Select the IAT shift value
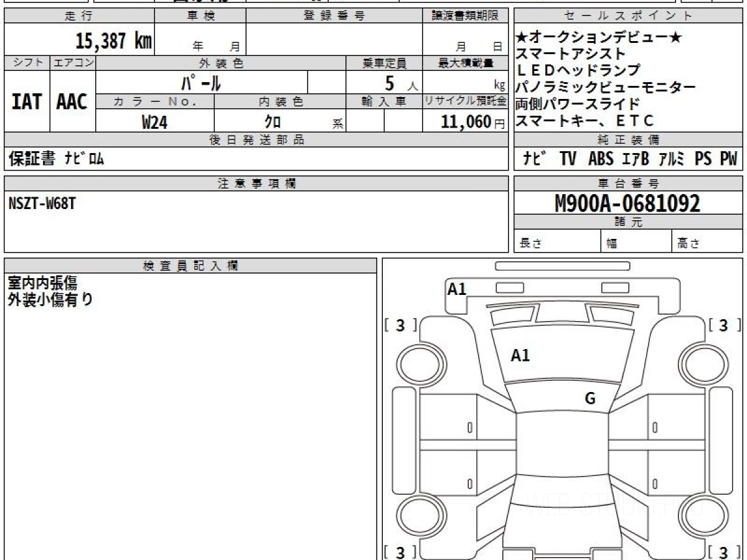This screenshot has width=747, height=560. click(x=27, y=101)
